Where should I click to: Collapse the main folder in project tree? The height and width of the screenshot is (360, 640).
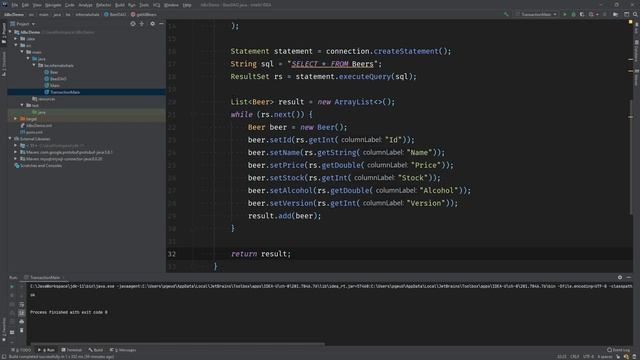pos(22,52)
